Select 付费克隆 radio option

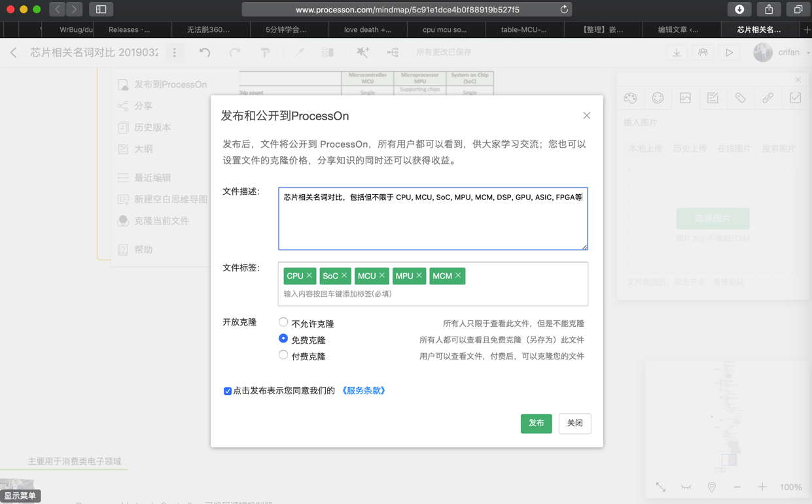click(x=283, y=355)
